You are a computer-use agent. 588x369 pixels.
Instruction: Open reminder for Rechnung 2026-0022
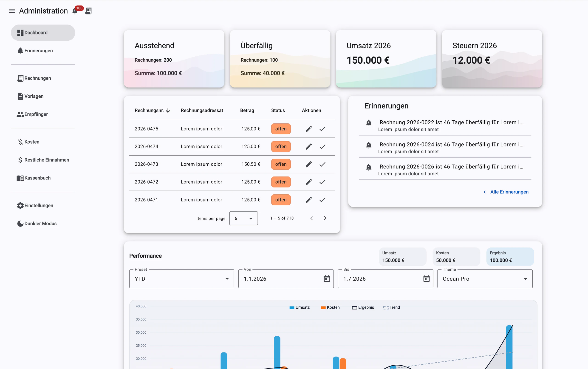click(x=445, y=126)
